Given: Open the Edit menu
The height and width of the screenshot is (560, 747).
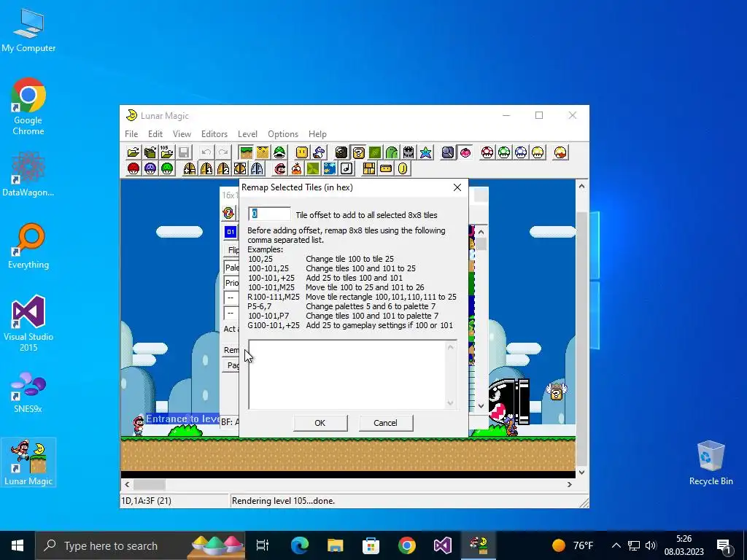Looking at the screenshot, I should (155, 134).
